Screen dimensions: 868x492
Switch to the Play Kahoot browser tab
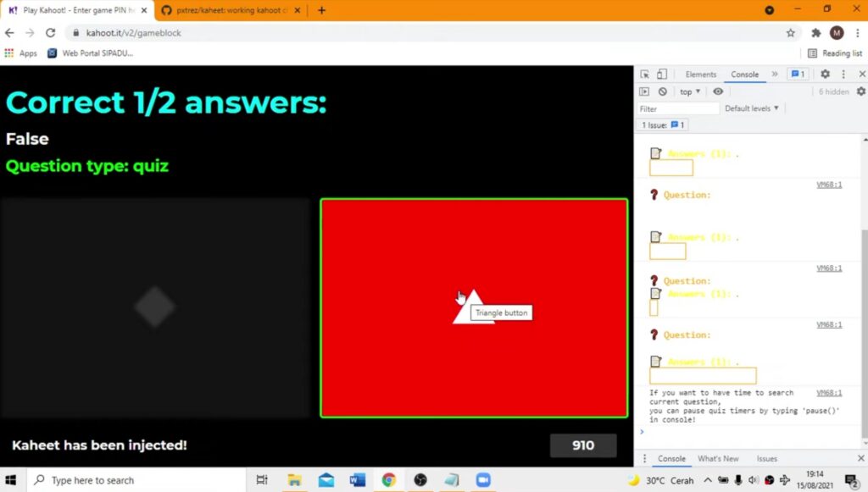[x=77, y=10]
